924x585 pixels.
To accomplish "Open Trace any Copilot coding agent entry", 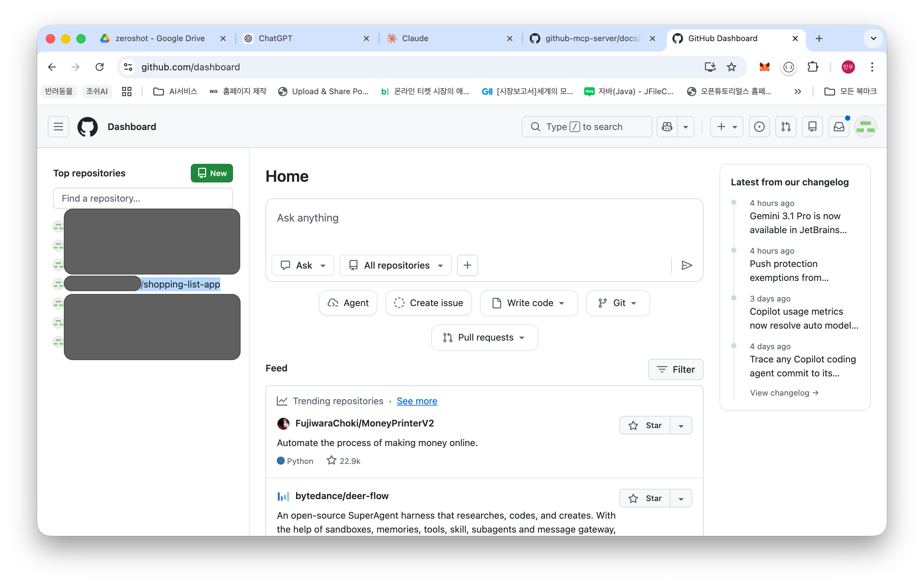I will tap(803, 366).
